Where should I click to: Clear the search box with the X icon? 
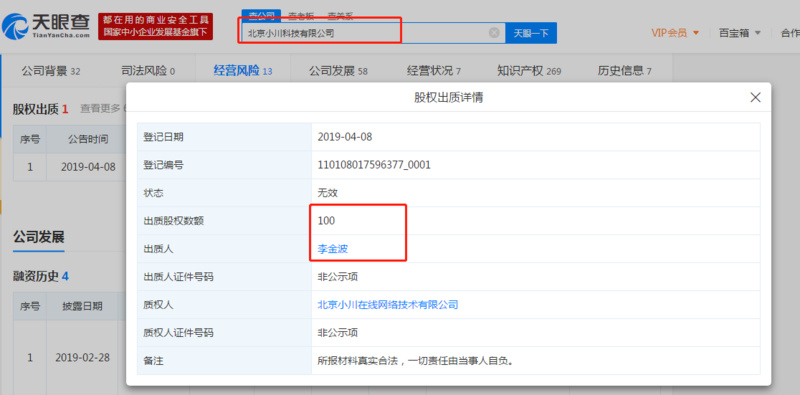point(494,33)
